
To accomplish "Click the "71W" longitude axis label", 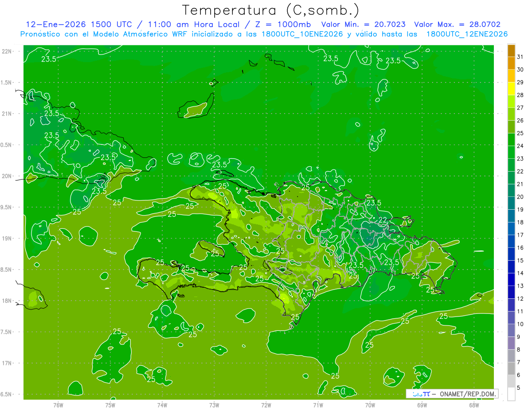I will (x=318, y=405).
